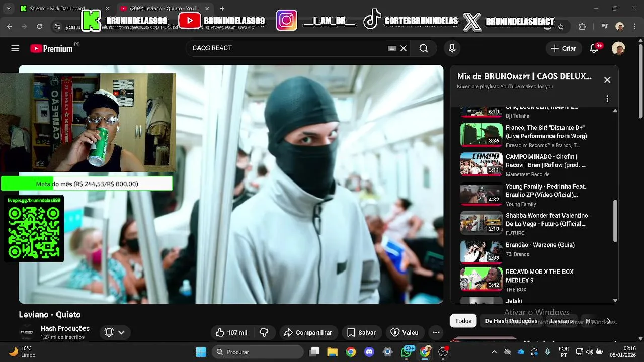Open a new browser tab with the plus
644x362 pixels.
(x=222, y=9)
